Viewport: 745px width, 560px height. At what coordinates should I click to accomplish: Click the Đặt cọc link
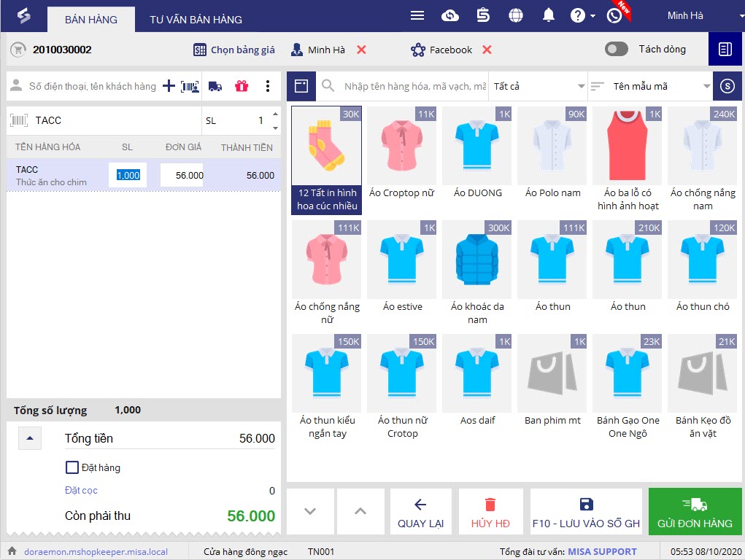pos(81,490)
